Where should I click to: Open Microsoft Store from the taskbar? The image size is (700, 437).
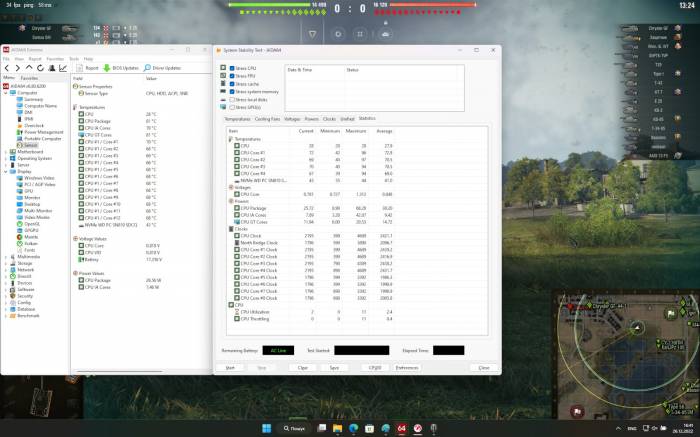369,429
